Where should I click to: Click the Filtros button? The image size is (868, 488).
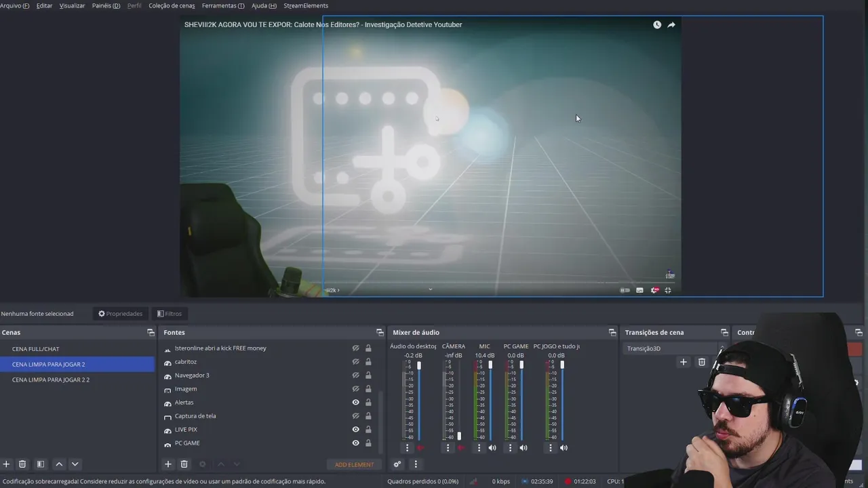point(169,314)
